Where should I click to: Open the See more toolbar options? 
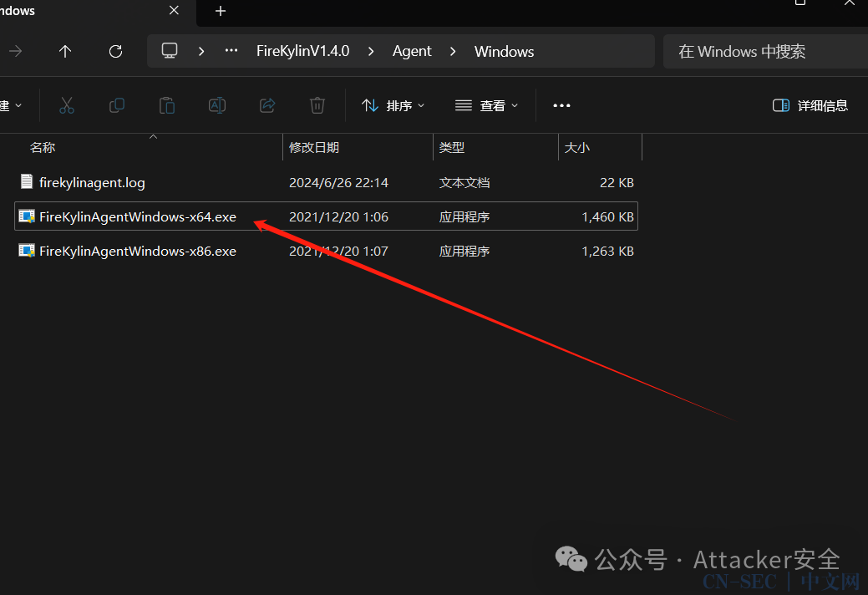point(561,106)
